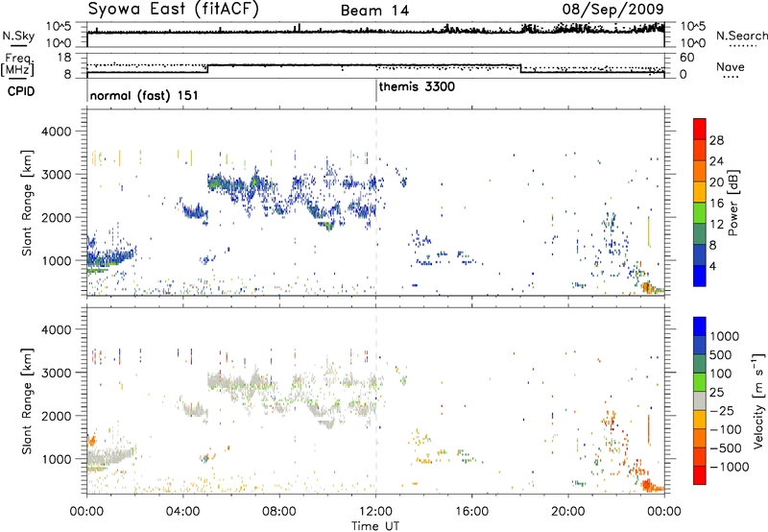Click the CPID change line at 12:00

376,90
